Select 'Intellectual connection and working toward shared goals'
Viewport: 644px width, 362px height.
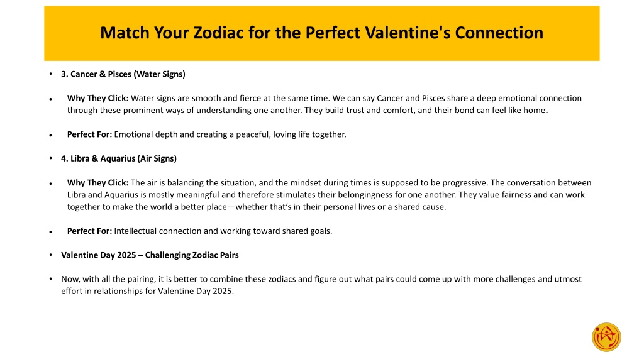pos(223,231)
